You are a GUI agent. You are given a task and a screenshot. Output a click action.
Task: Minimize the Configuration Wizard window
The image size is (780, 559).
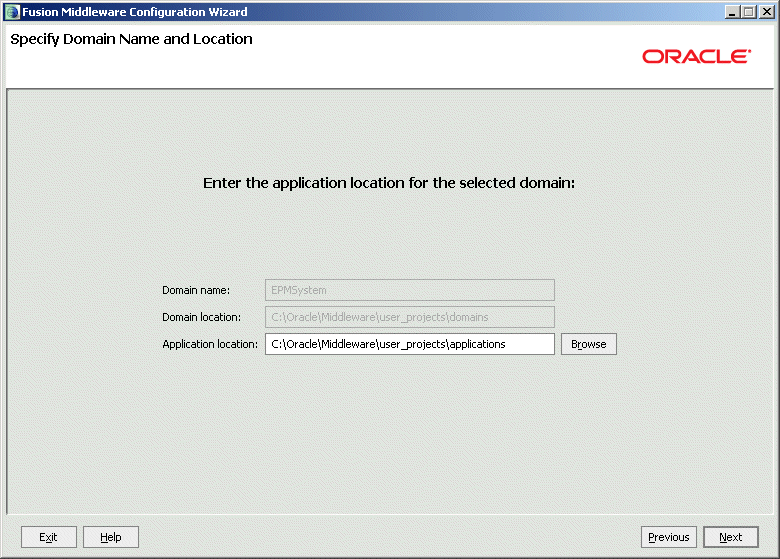click(731, 12)
